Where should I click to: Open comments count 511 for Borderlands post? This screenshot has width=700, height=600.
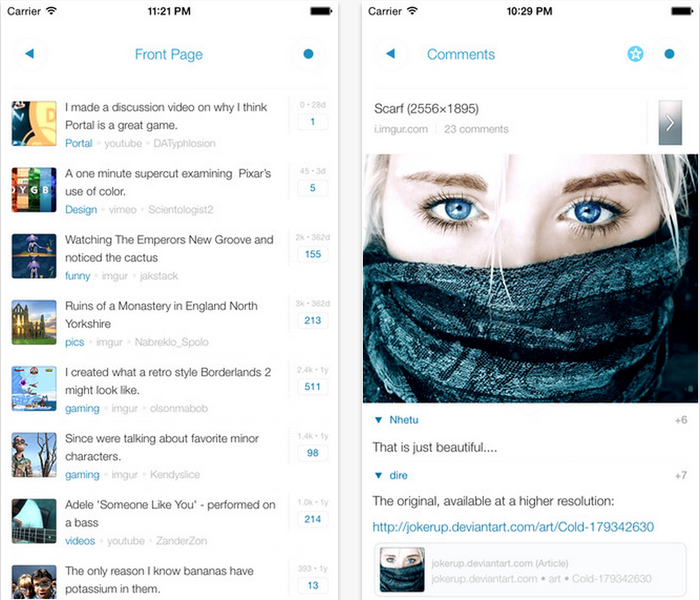[x=313, y=386]
